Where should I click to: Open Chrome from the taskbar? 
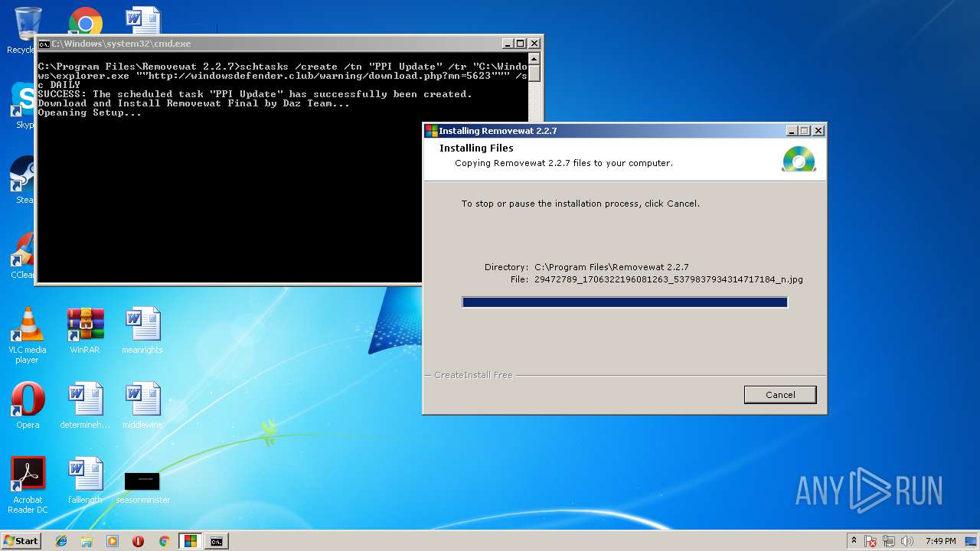pyautogui.click(x=164, y=541)
